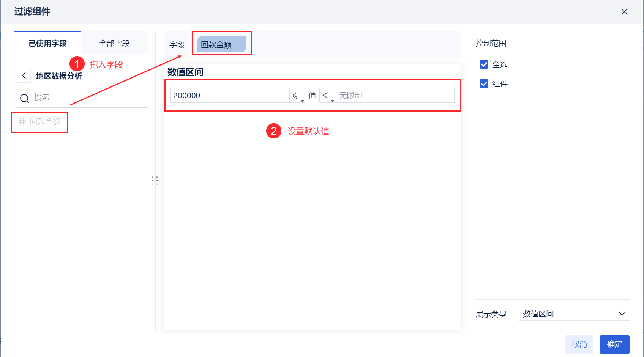This screenshot has width=644, height=357.
Task: Click the 取消 button
Action: pyautogui.click(x=579, y=344)
